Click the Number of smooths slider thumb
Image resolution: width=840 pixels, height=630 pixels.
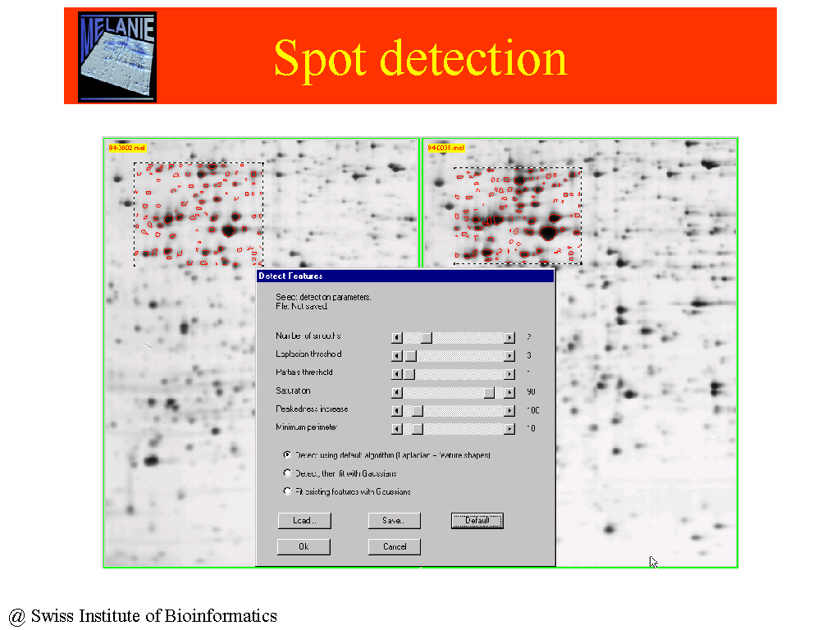pyautogui.click(x=426, y=337)
